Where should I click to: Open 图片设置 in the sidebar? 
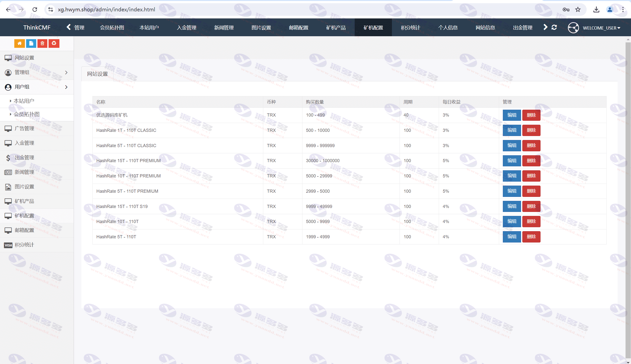37,187
